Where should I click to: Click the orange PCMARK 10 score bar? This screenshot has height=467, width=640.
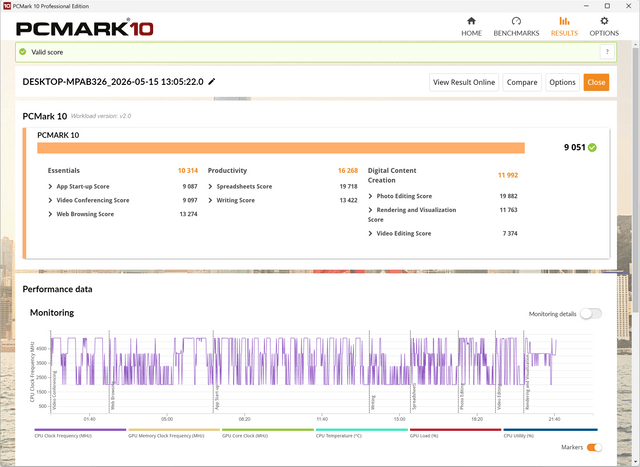click(x=281, y=148)
